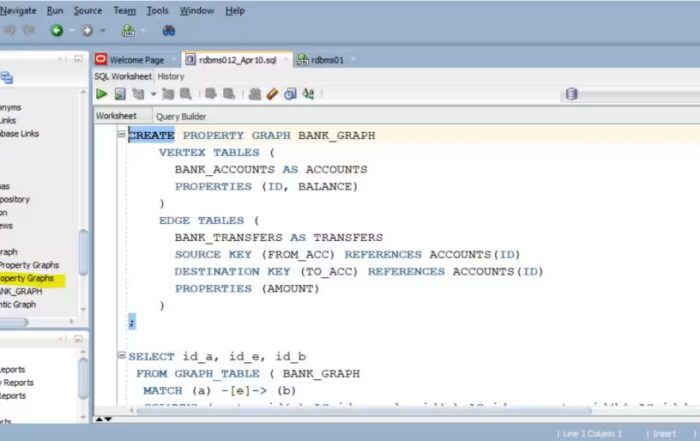The width and height of the screenshot is (700, 441).
Task: Open the Run menu
Action: 55,11
